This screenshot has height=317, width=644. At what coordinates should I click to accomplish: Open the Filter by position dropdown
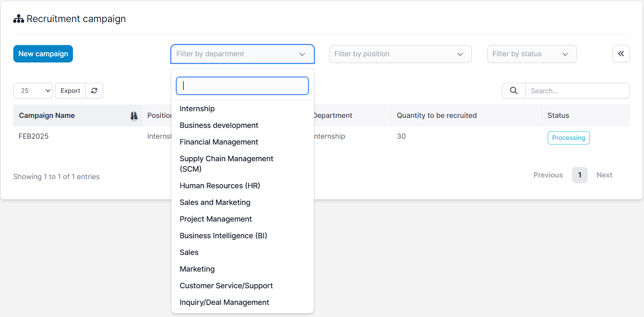point(400,54)
